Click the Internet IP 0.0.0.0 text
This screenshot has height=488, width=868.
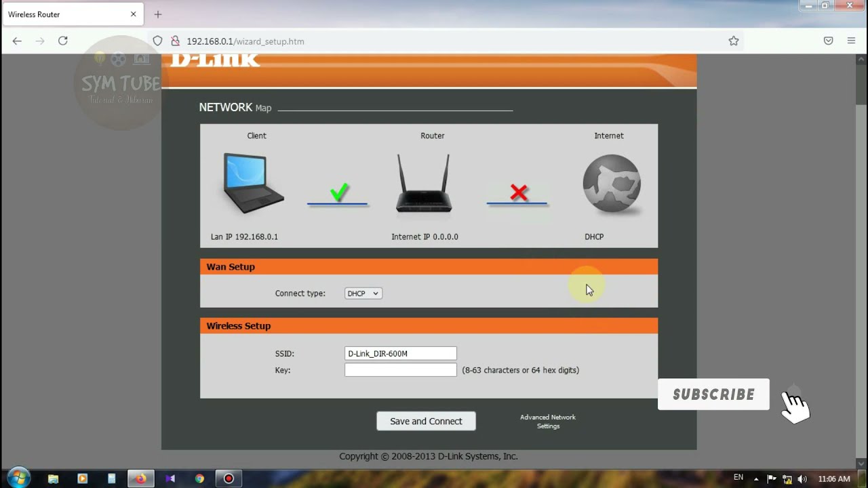click(x=425, y=237)
